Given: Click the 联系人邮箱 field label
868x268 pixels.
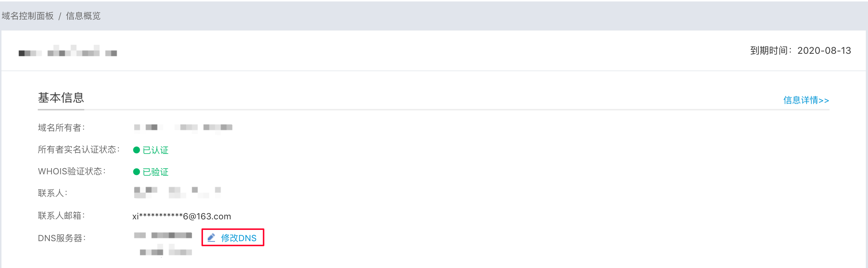Looking at the screenshot, I should [x=61, y=216].
